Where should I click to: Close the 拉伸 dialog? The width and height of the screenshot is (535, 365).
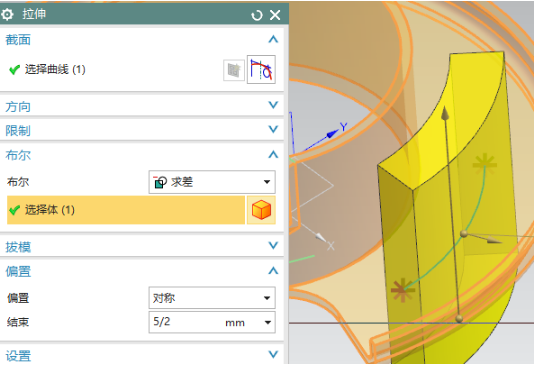tap(275, 15)
